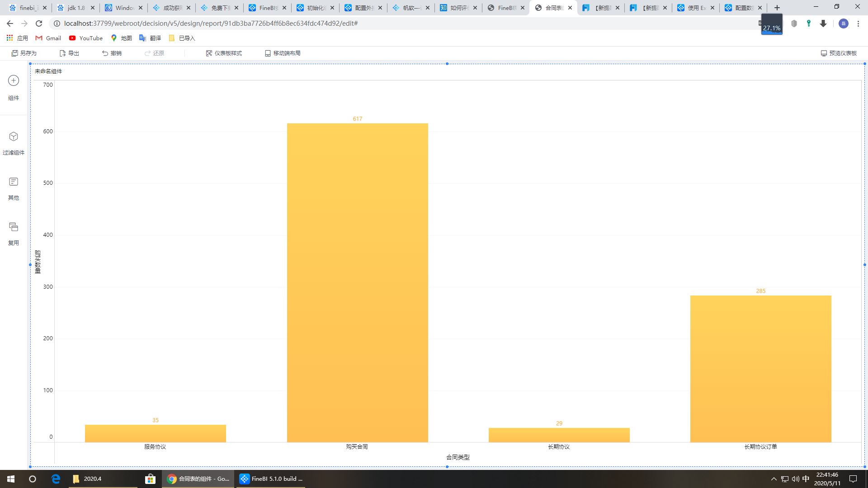868x488 pixels.
Task: Click the 617 purchase contract bar
Action: [357, 282]
